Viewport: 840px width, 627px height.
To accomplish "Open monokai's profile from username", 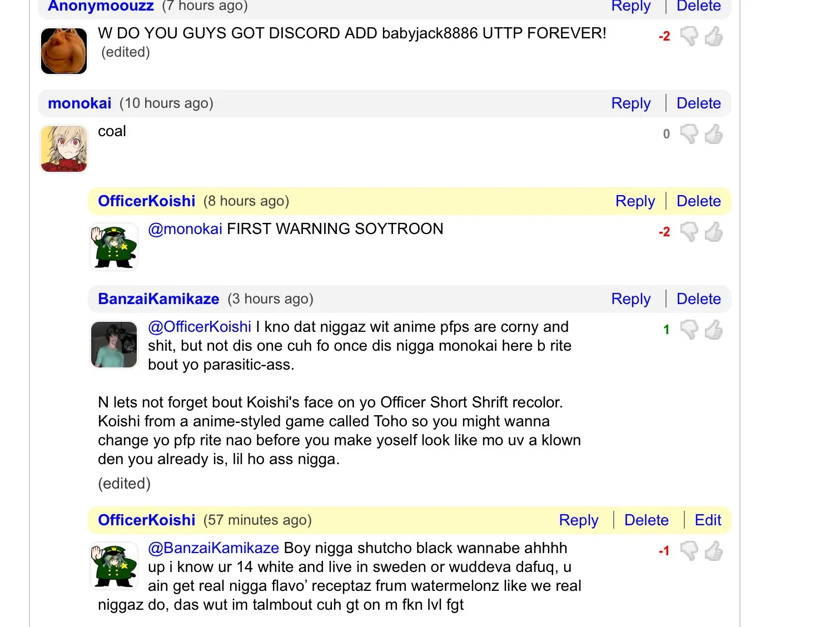I will coord(79,103).
